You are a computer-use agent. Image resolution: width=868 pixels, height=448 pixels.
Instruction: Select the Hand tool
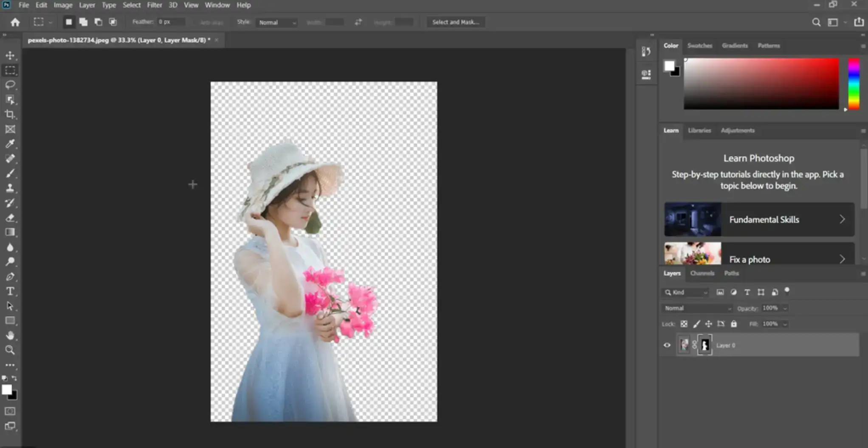[x=10, y=335]
